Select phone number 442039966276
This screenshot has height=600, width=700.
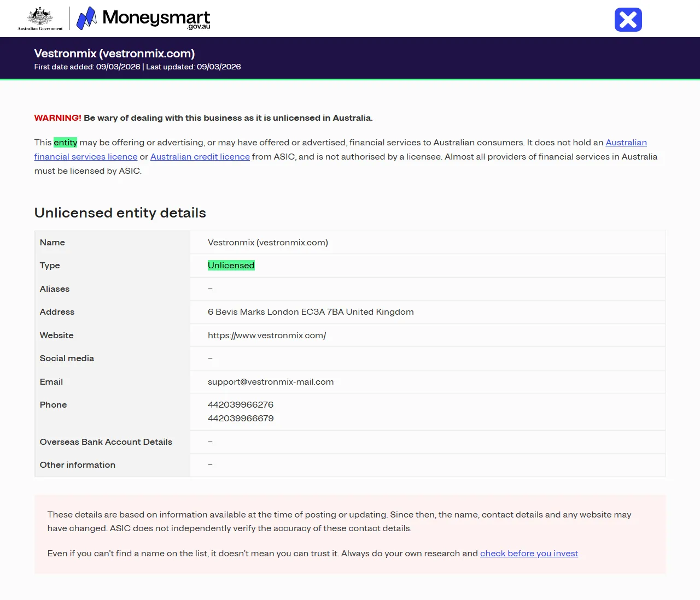click(241, 405)
